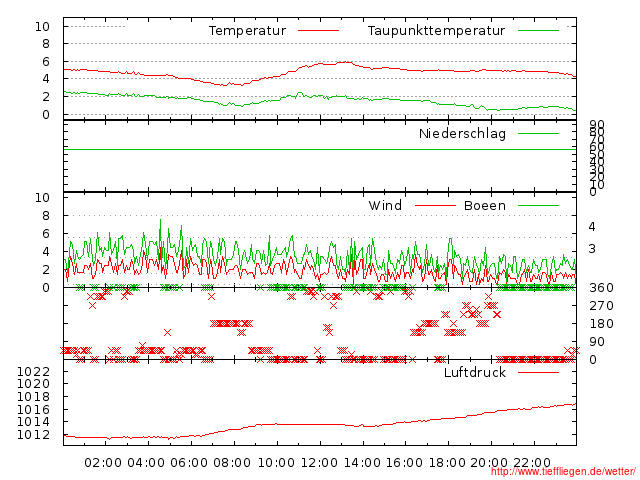Click the red Temperatur legend line

click(318, 31)
